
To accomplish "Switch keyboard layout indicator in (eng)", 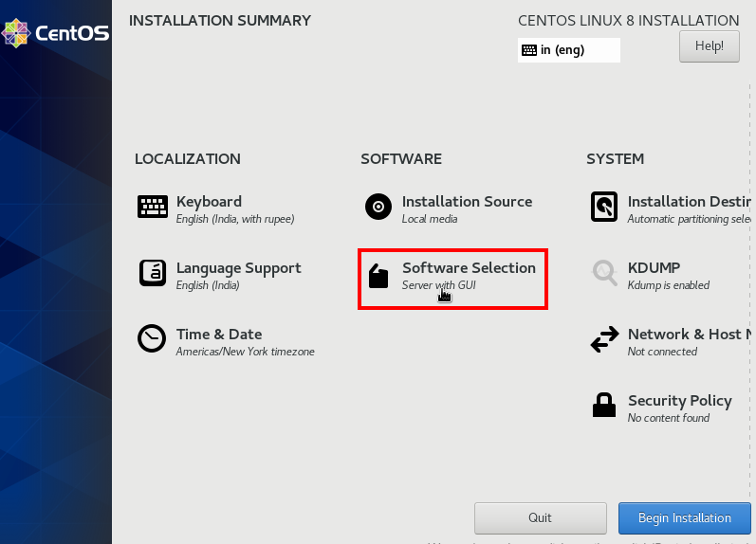I will [x=568, y=50].
